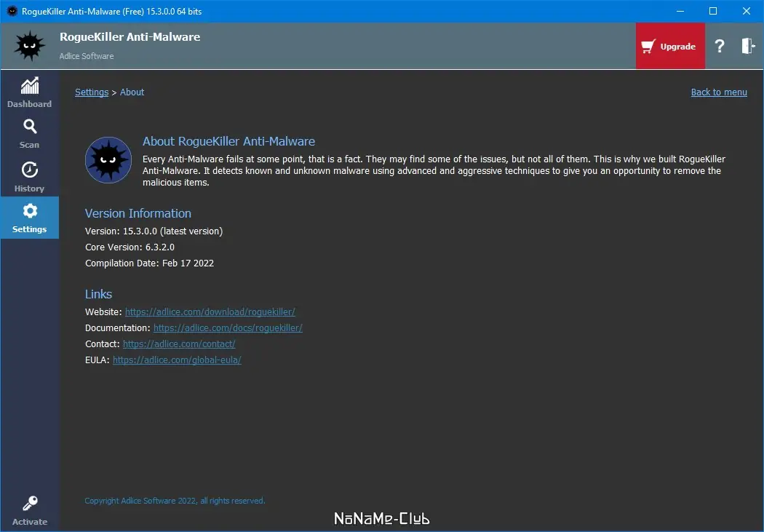Click the Adlice Software subtitle in header

pyautogui.click(x=87, y=56)
